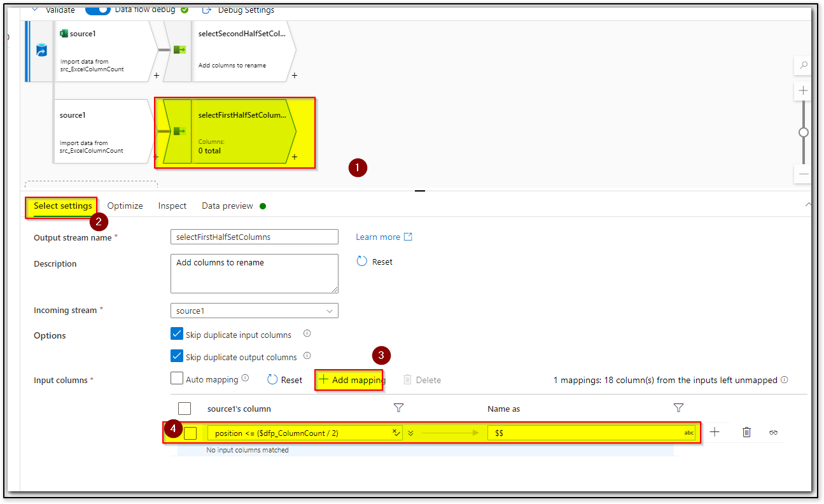Click the zoom slider handle on the right
824x504 pixels.
[803, 132]
